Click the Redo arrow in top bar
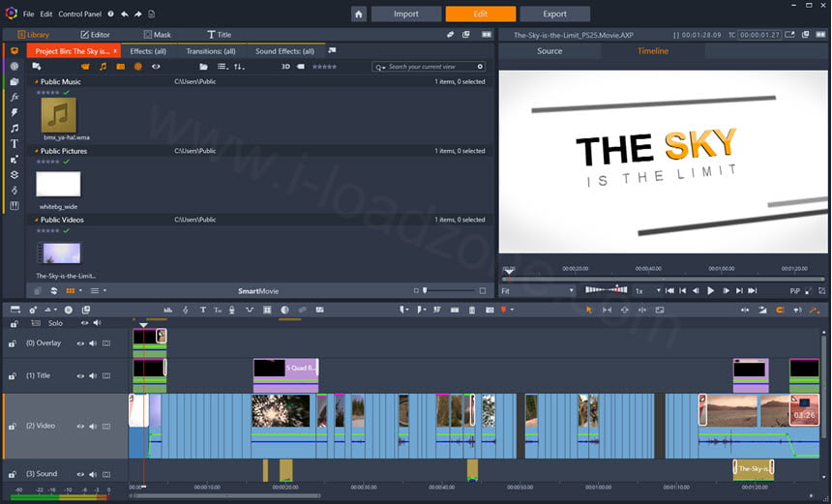Screen dimensions: 832x504 point(138,14)
